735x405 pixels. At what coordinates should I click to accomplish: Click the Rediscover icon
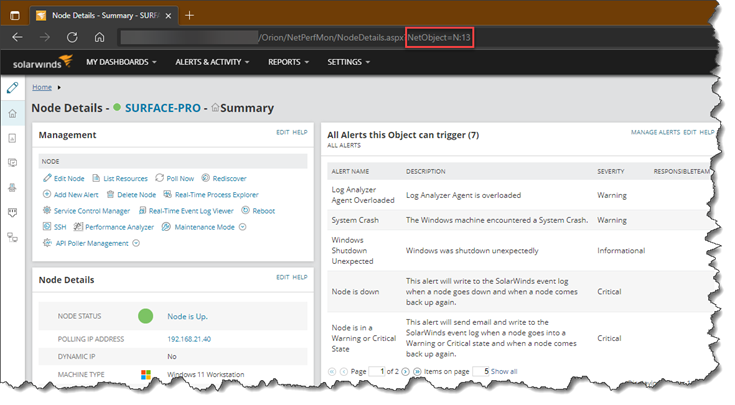point(205,178)
